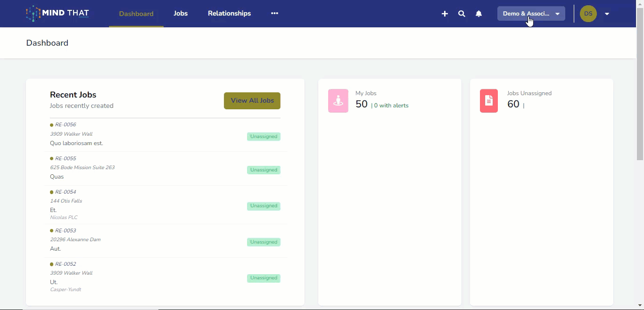Viewport: 644px width, 310px height.
Task: Click Unassigned badge for RE-0053
Action: tap(264, 242)
